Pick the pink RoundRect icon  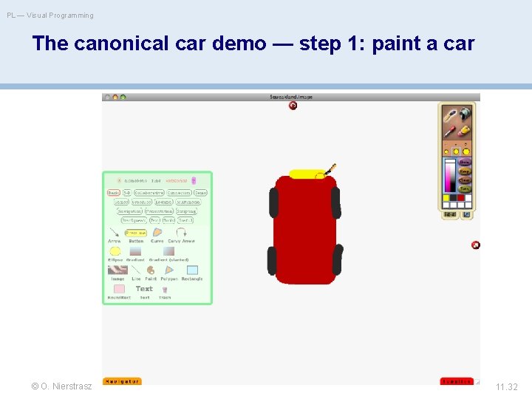click(x=119, y=289)
